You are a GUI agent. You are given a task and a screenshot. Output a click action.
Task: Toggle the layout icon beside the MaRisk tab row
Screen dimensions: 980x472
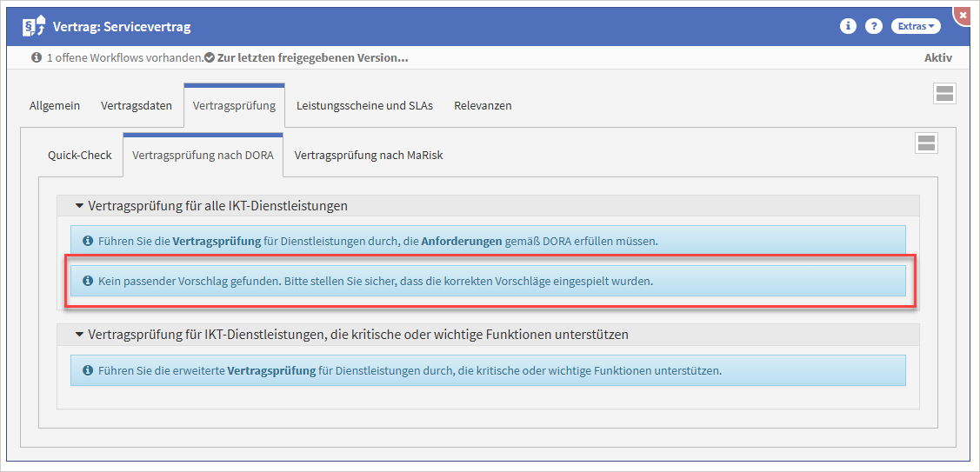click(926, 143)
